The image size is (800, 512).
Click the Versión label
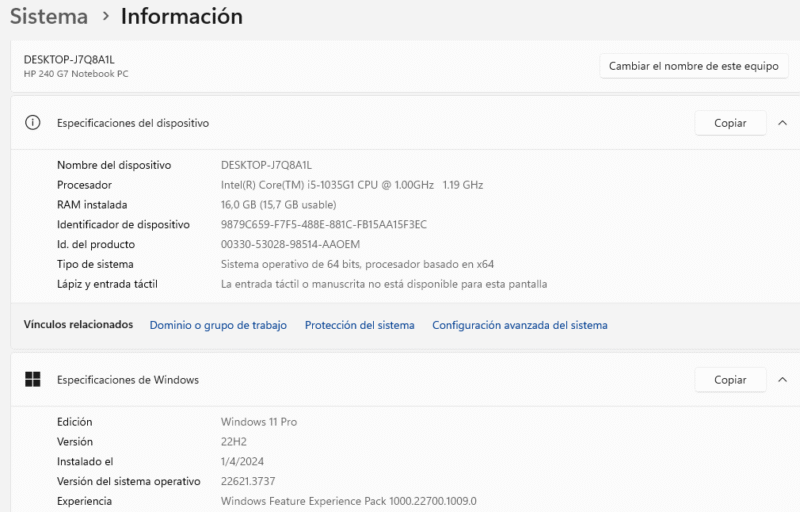74,442
